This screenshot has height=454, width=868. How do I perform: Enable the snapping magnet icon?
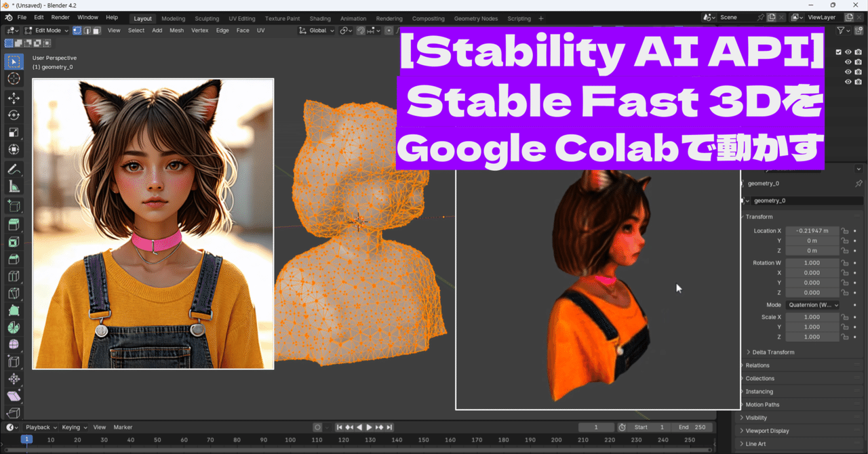point(360,30)
